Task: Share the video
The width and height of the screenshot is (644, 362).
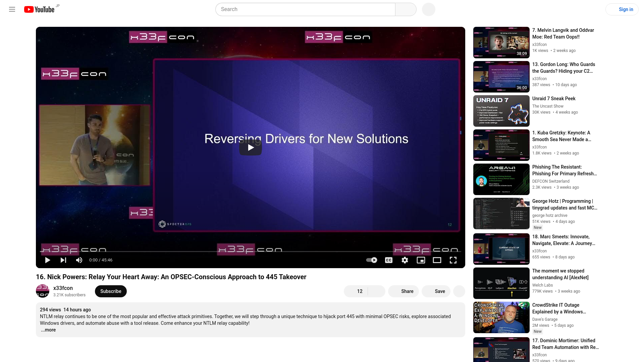Action: [404, 291]
